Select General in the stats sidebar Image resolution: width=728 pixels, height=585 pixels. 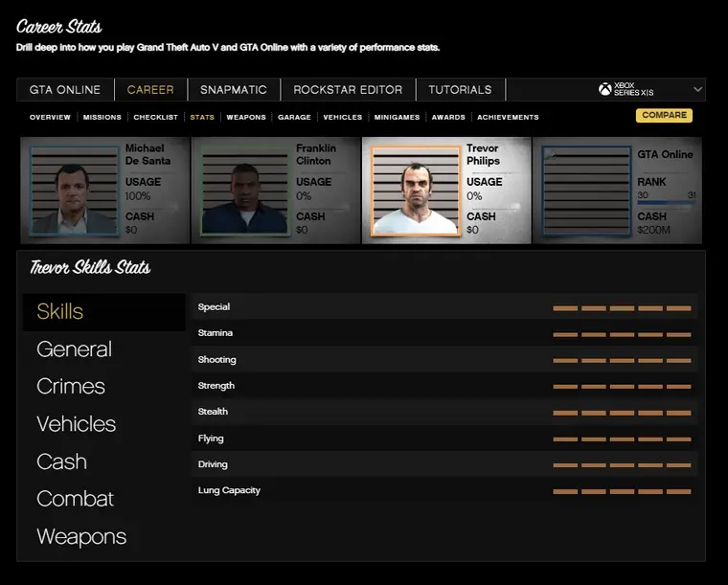(x=74, y=349)
